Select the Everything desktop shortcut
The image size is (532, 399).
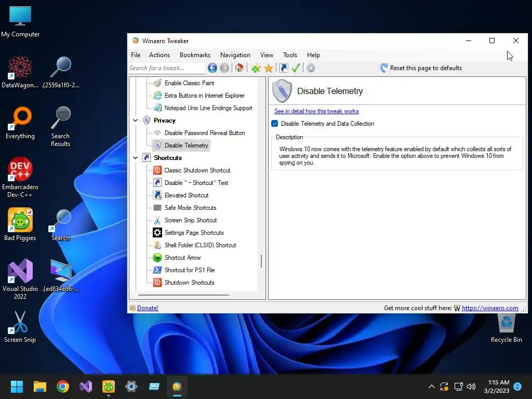(20, 123)
